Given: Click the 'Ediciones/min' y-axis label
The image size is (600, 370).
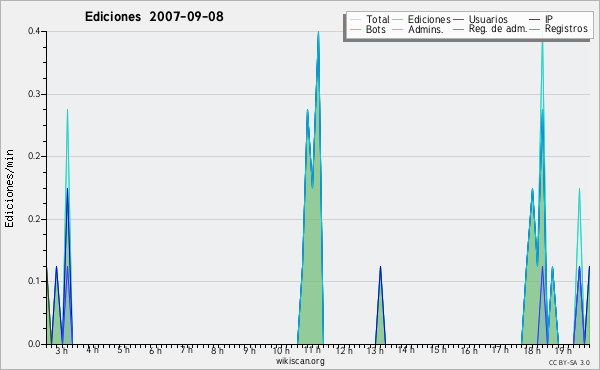Looking at the screenshot, I should pos(9,188).
